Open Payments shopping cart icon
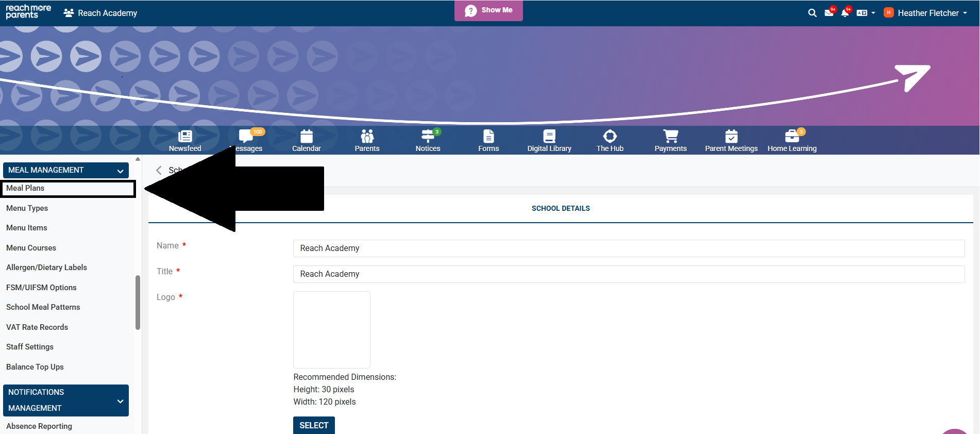 click(670, 137)
